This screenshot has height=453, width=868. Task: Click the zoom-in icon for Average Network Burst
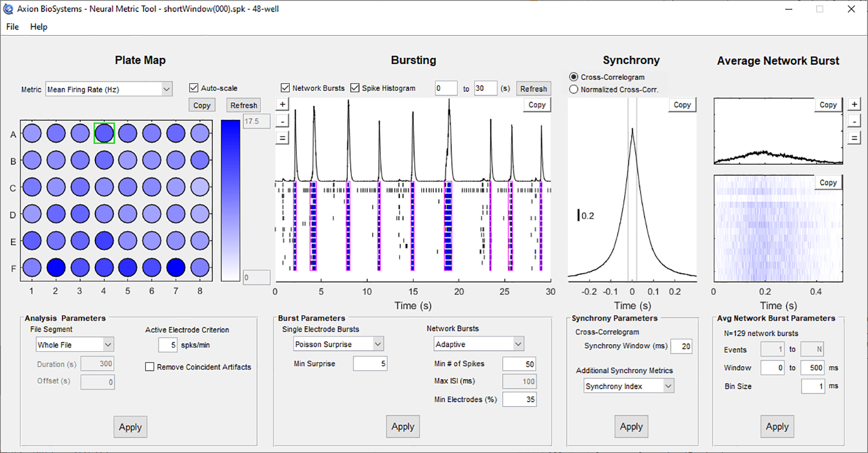[x=855, y=104]
